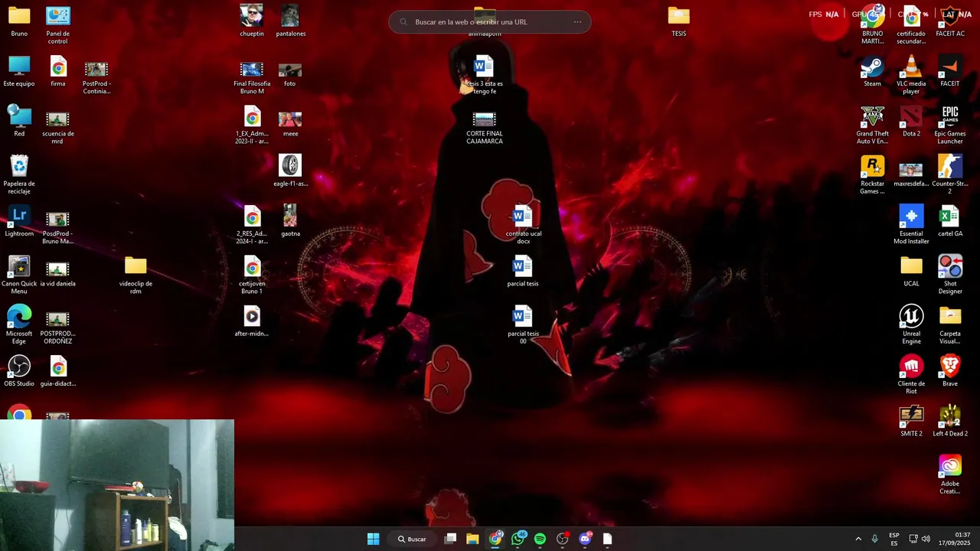Open certijoven Bruno 1 file
The width and height of the screenshot is (980, 551).
click(x=252, y=275)
